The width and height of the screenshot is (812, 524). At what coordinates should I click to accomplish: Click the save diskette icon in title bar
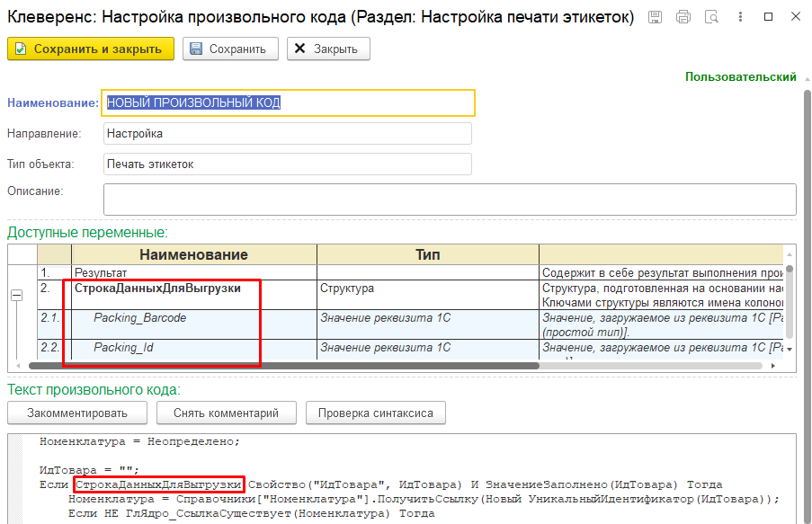656,17
